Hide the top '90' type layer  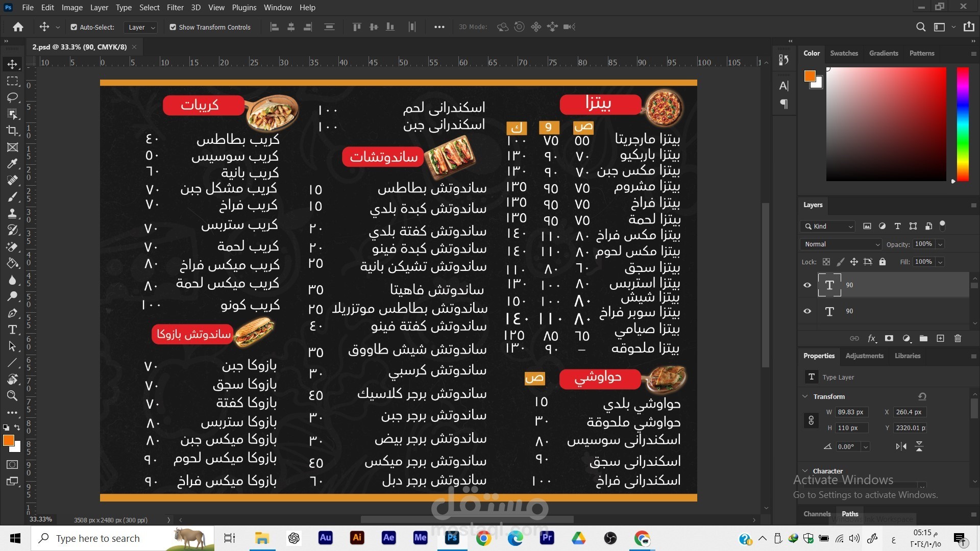[x=807, y=285]
